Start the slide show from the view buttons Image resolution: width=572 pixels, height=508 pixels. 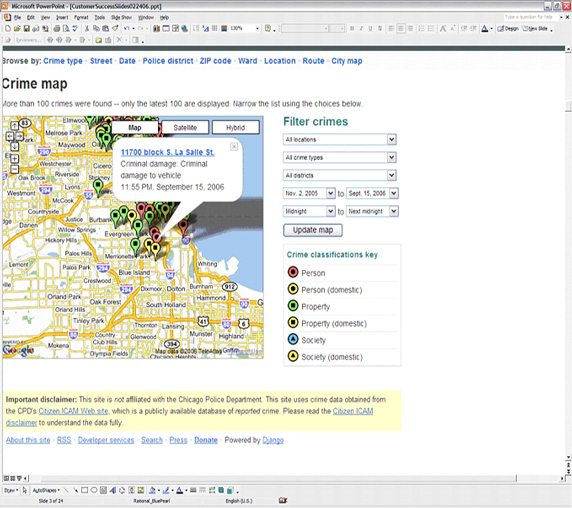click(19, 478)
